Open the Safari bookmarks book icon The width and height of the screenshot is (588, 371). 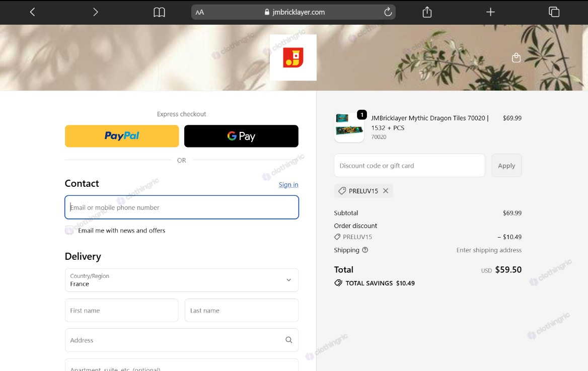(159, 13)
